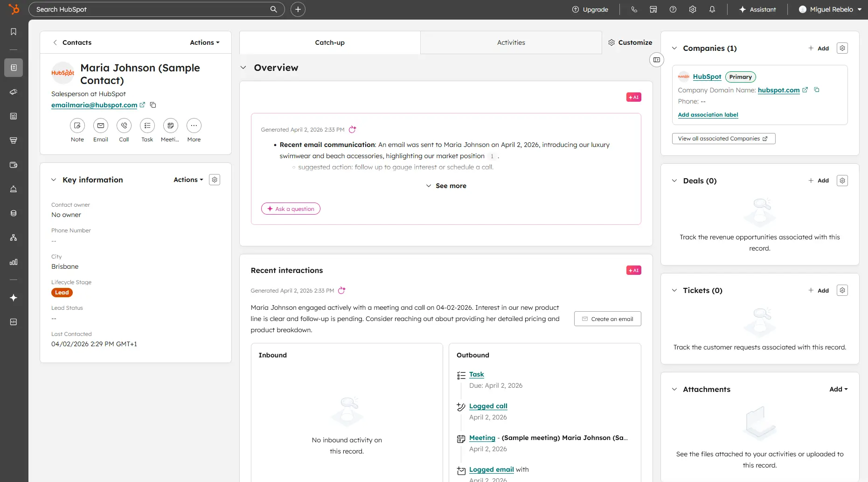Click the Lead lifecycle stage badge
Image resolution: width=868 pixels, height=482 pixels.
(x=62, y=293)
